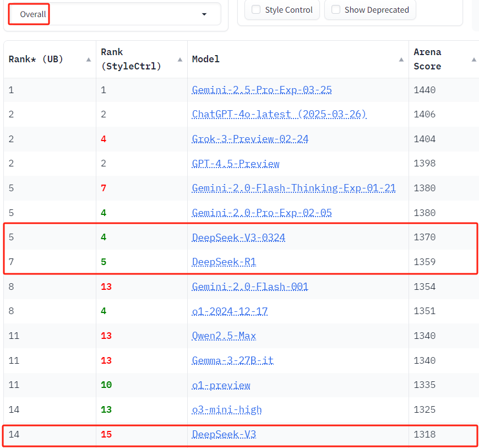Click the Arena Score 1398 cell

coord(424,164)
